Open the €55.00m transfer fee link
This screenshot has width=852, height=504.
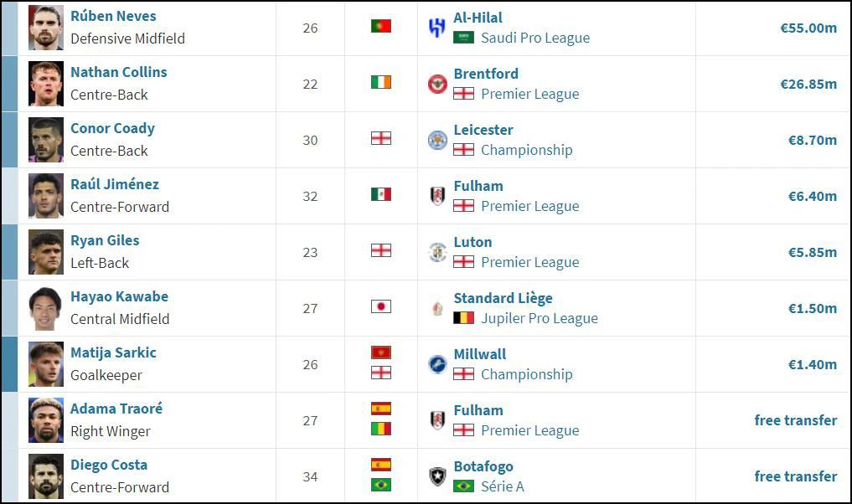tap(808, 28)
